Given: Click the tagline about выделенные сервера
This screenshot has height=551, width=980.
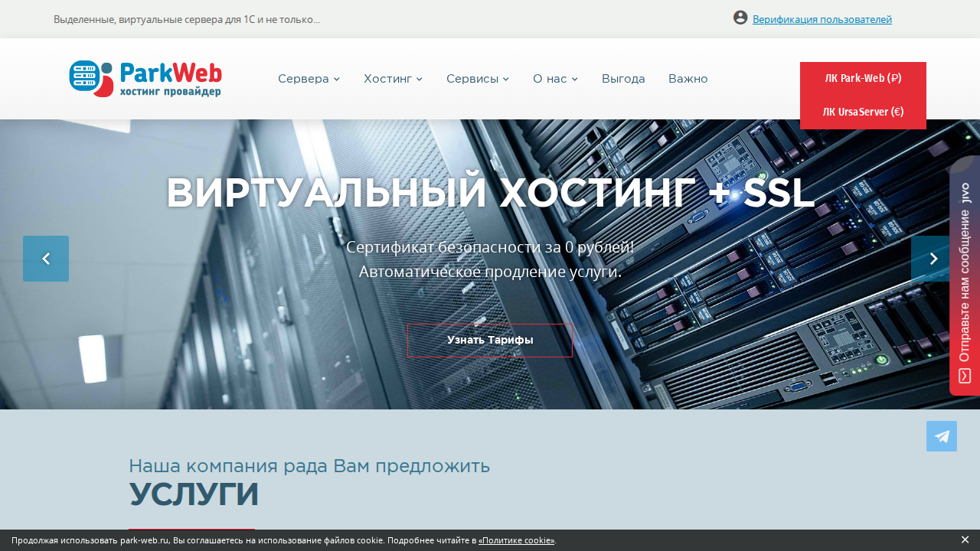Looking at the screenshot, I should pyautogui.click(x=187, y=19).
